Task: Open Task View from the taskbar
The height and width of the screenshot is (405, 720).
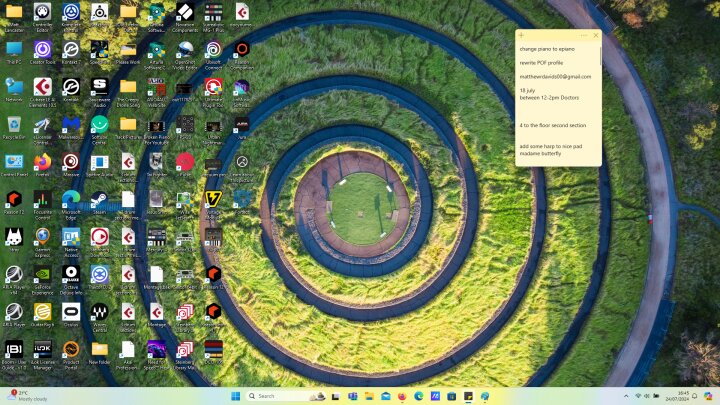Action: (x=336, y=396)
